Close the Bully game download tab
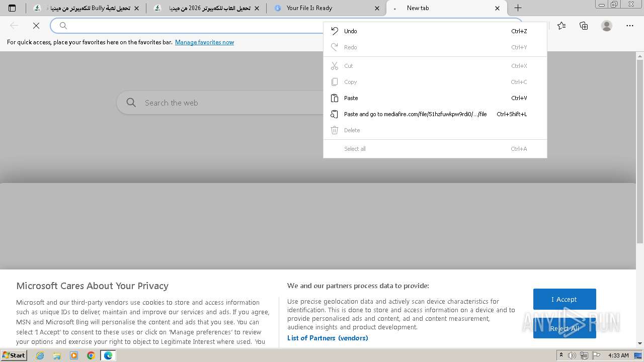 (136, 8)
